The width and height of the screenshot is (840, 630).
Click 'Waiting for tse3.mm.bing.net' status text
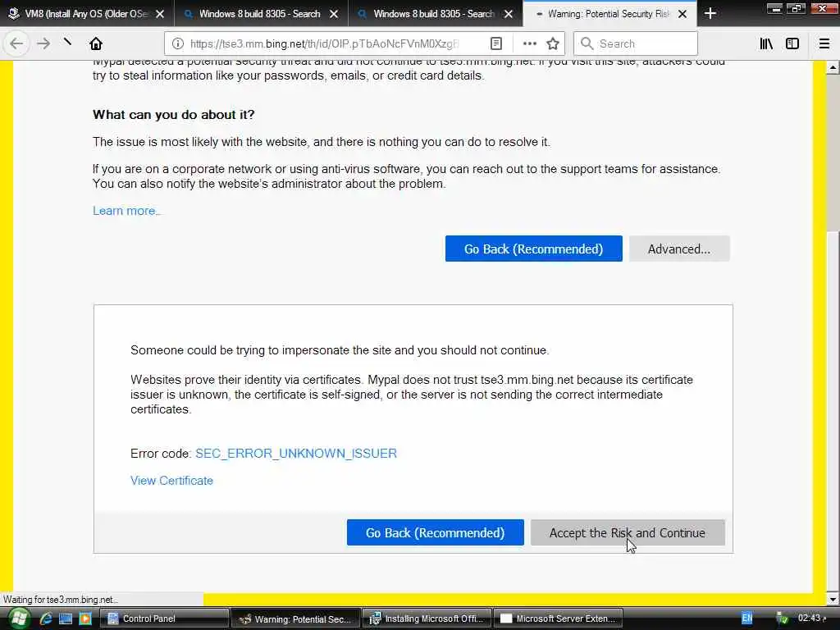[60, 600]
